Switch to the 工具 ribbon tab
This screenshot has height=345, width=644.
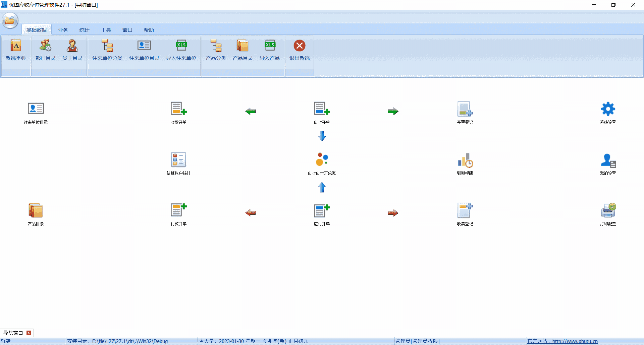click(x=106, y=30)
